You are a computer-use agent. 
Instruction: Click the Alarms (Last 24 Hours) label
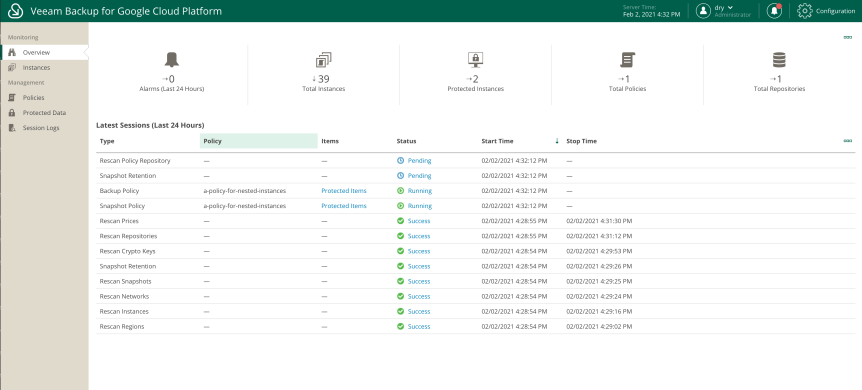click(x=172, y=89)
